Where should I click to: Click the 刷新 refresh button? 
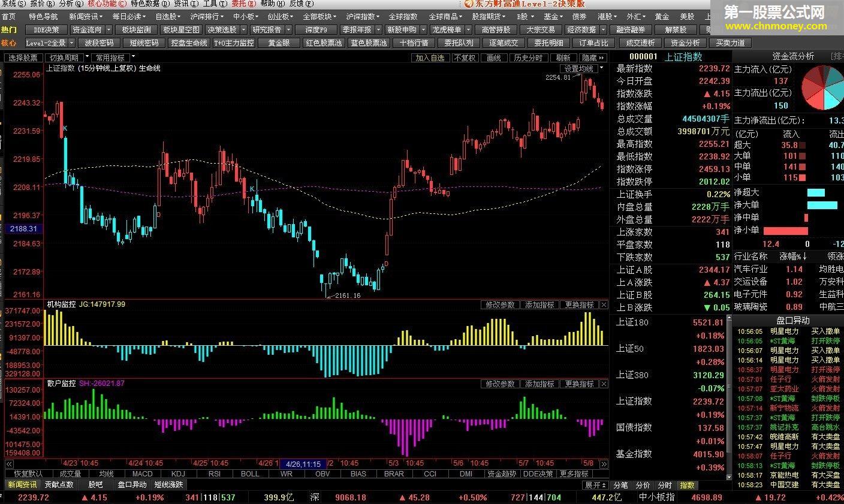(563, 58)
